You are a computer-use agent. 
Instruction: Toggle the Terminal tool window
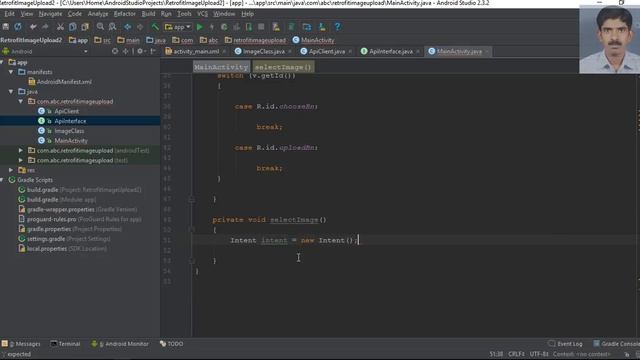pos(65,344)
